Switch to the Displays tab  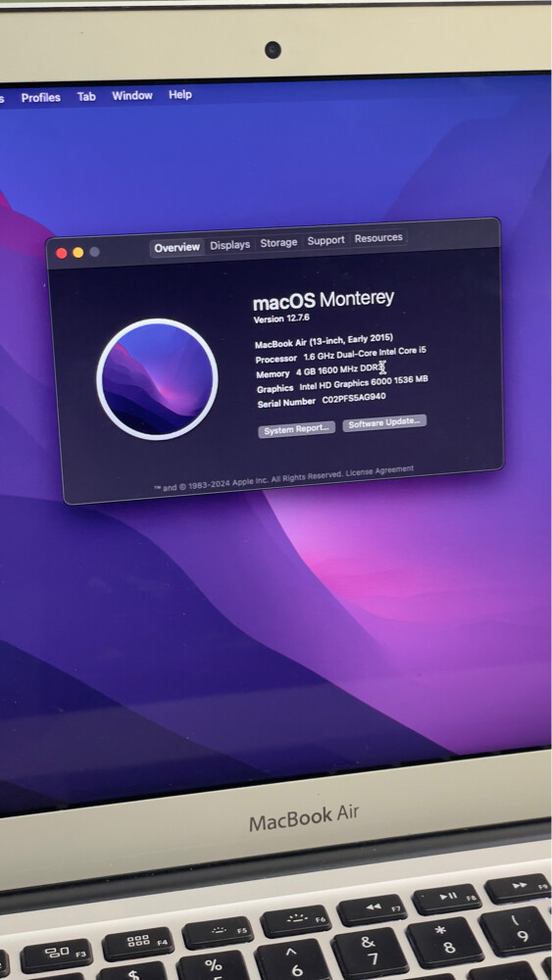point(230,245)
